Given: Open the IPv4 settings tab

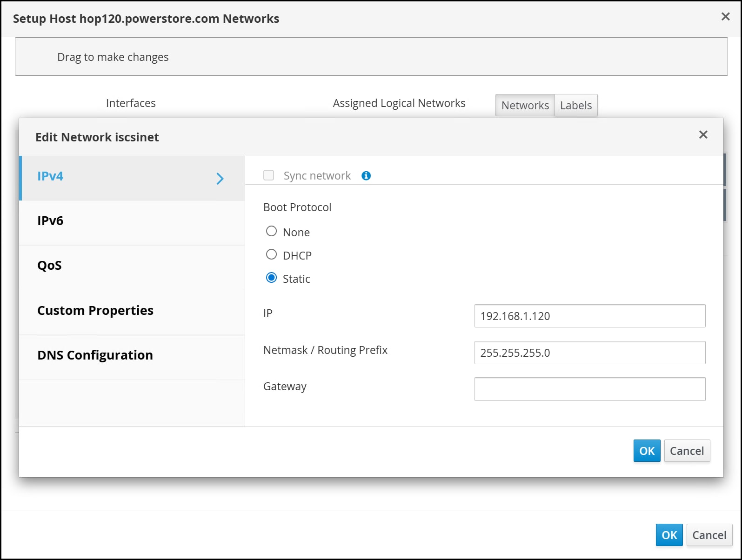Looking at the screenshot, I should click(132, 178).
